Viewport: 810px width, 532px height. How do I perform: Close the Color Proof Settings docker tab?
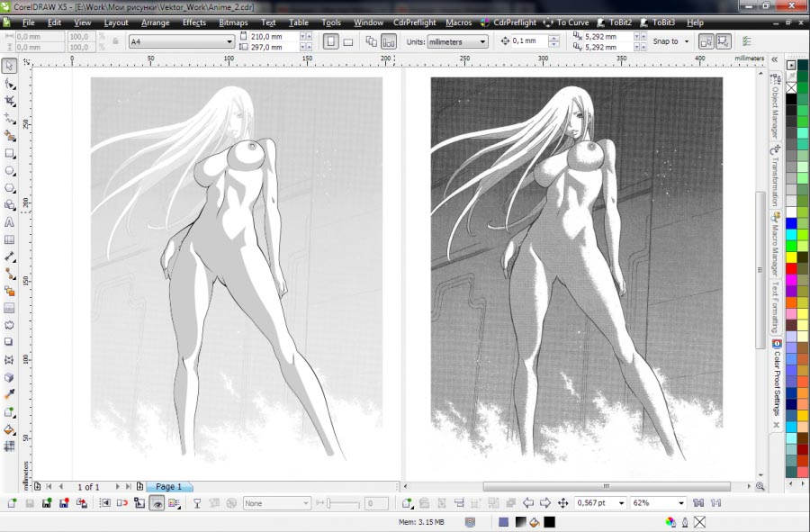pos(777,425)
